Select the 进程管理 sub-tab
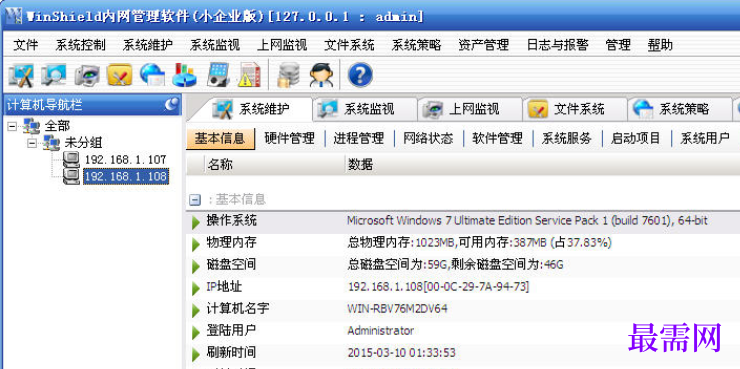The height and width of the screenshot is (369, 740). pyautogui.click(x=359, y=138)
